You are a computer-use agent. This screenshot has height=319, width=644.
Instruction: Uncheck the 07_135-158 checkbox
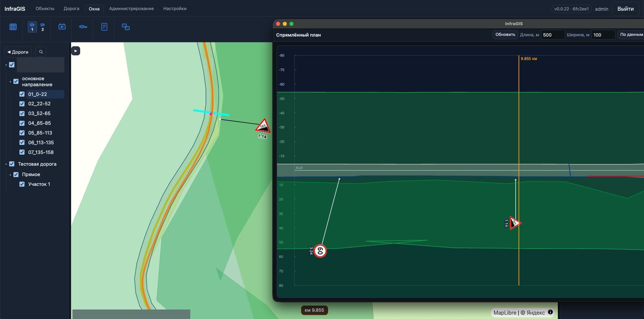[x=22, y=152]
